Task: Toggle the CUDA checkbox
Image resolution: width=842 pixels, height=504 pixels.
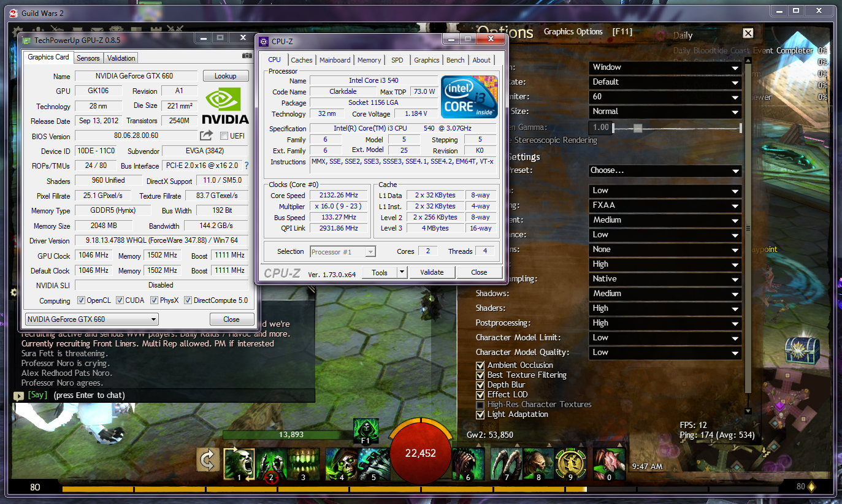Action: (x=120, y=300)
